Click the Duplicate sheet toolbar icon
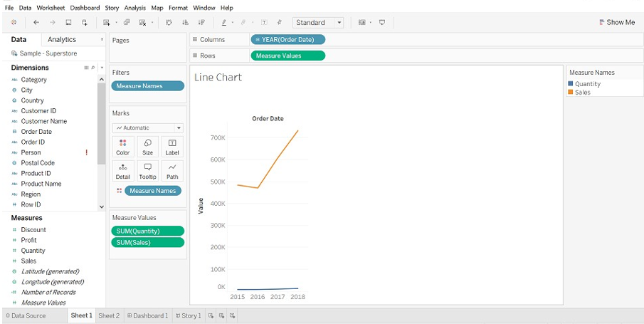The image size is (644, 324). tap(127, 22)
